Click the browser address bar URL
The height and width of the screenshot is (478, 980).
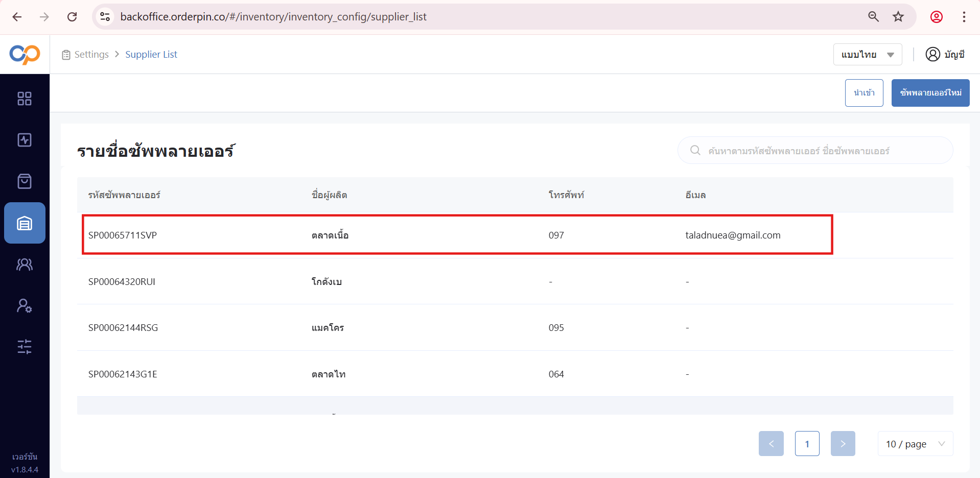273,17
